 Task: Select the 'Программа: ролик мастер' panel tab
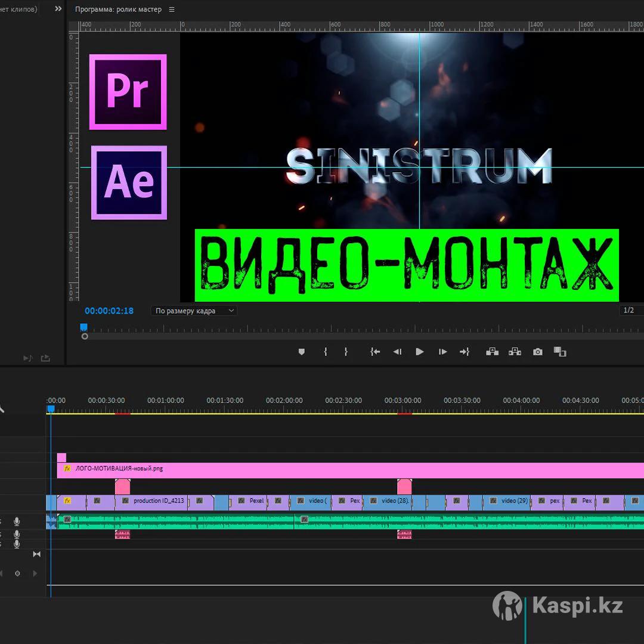coord(118,10)
